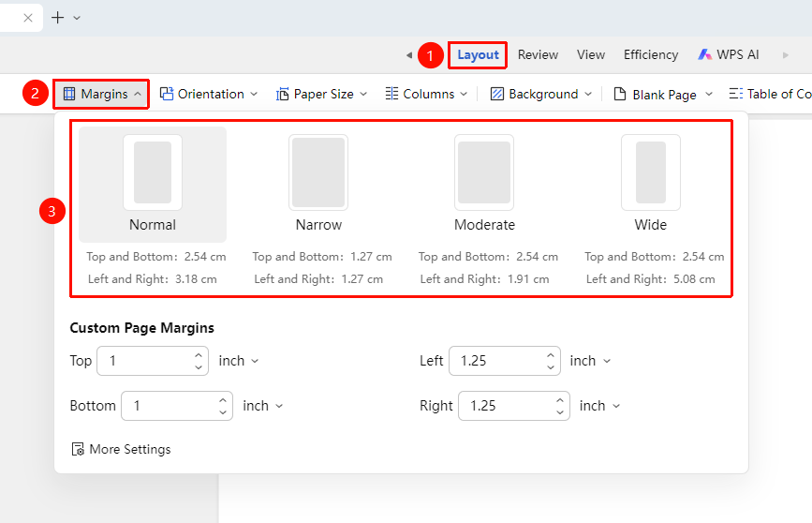This screenshot has width=812, height=523.
Task: Increase the Left margin value
Action: point(551,355)
